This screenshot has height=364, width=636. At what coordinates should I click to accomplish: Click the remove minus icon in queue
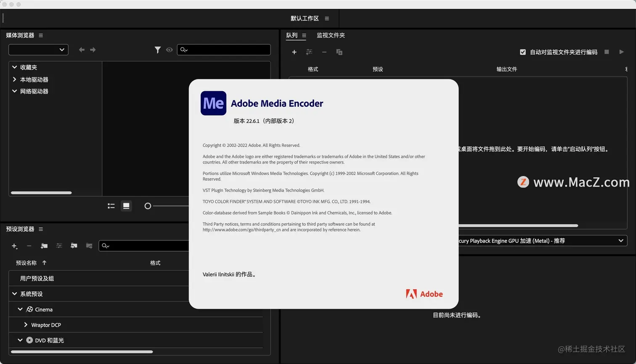click(324, 52)
